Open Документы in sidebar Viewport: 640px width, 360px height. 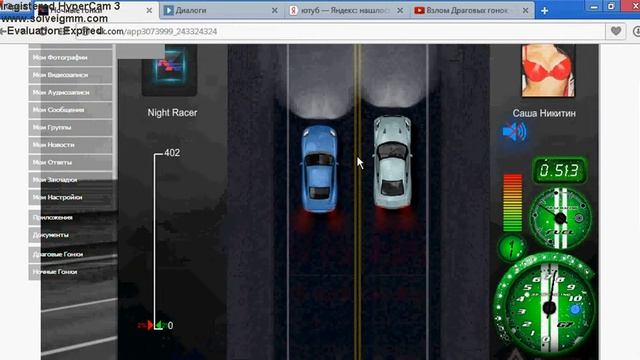point(71,235)
